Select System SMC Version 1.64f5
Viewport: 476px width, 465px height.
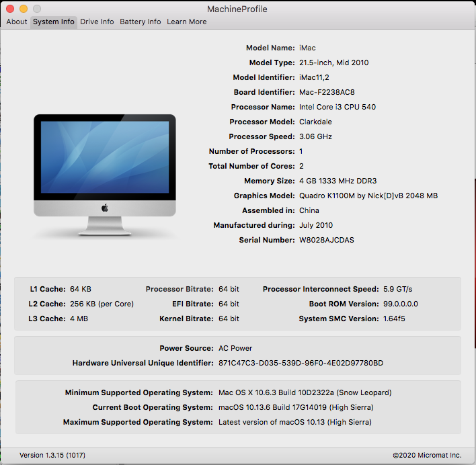click(394, 319)
